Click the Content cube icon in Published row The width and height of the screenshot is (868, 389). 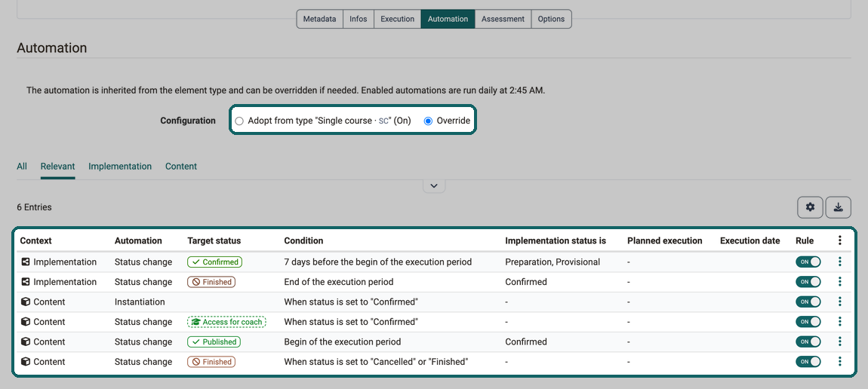[25, 342]
